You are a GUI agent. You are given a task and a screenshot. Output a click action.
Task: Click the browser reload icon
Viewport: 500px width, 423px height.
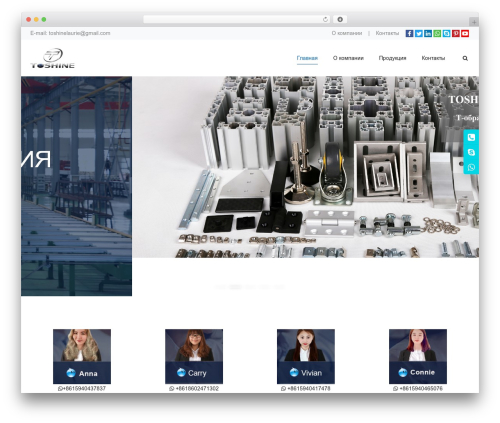[325, 19]
